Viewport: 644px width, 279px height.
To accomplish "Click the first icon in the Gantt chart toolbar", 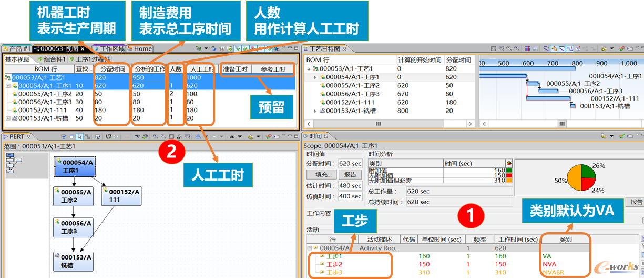I will click(x=493, y=48).
